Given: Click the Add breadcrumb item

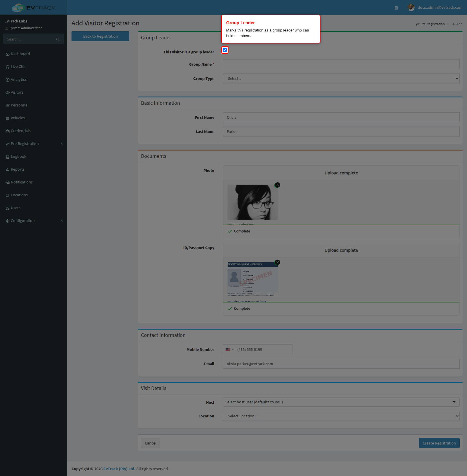Looking at the screenshot, I should (457, 24).
